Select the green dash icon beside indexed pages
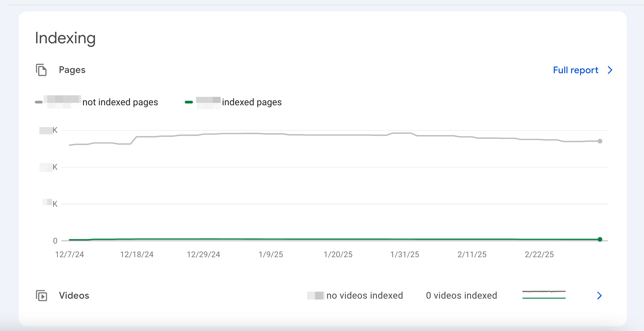644x331 pixels. (x=188, y=102)
